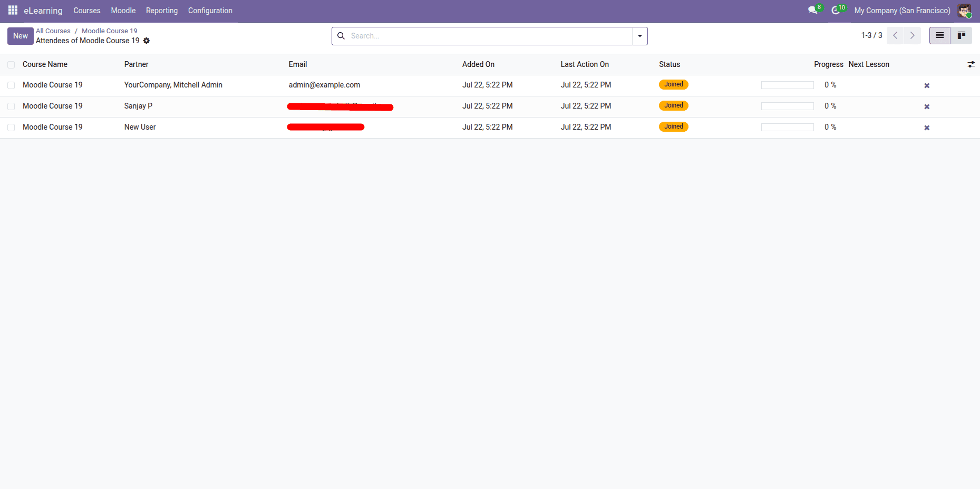Focus the Search input field
980x489 pixels.
tap(490, 36)
